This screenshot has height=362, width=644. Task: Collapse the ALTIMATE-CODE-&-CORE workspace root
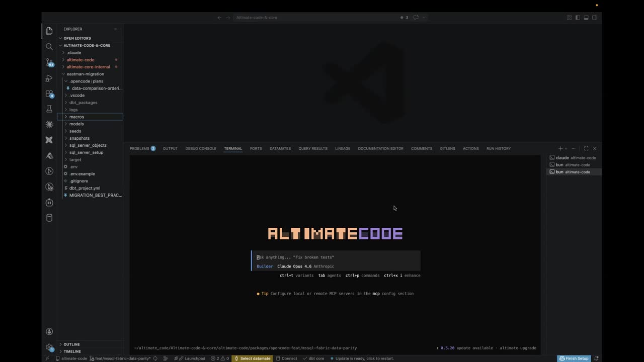coord(90,45)
